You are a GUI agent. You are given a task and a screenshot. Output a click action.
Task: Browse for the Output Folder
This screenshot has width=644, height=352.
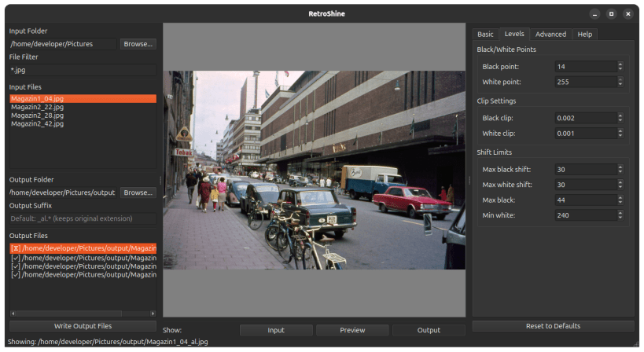[138, 192]
